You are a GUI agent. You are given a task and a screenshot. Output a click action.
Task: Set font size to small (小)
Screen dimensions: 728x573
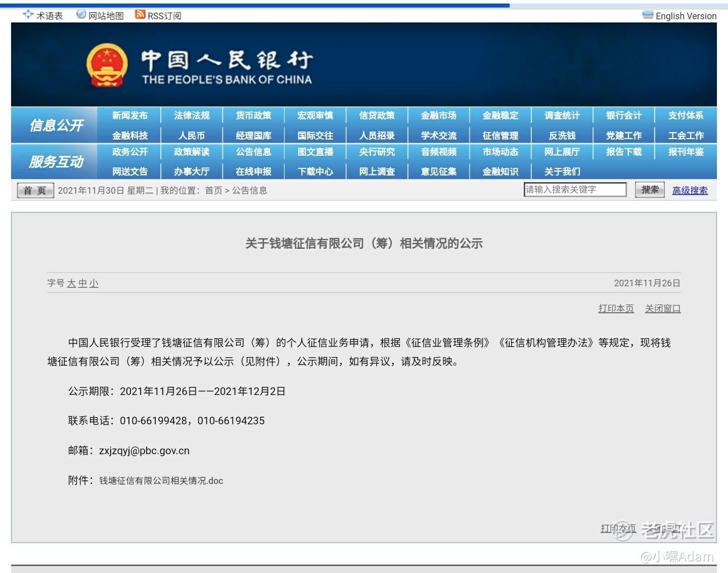coord(94,283)
